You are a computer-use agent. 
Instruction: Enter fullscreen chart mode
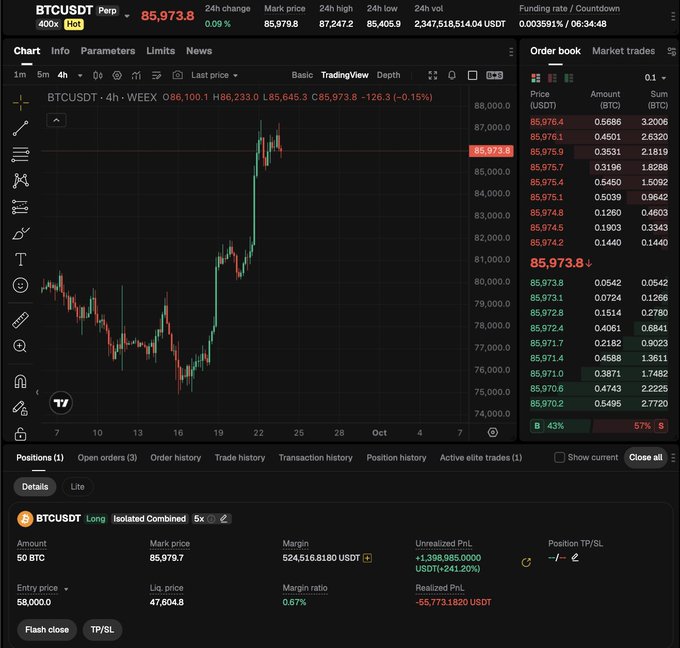tap(432, 75)
